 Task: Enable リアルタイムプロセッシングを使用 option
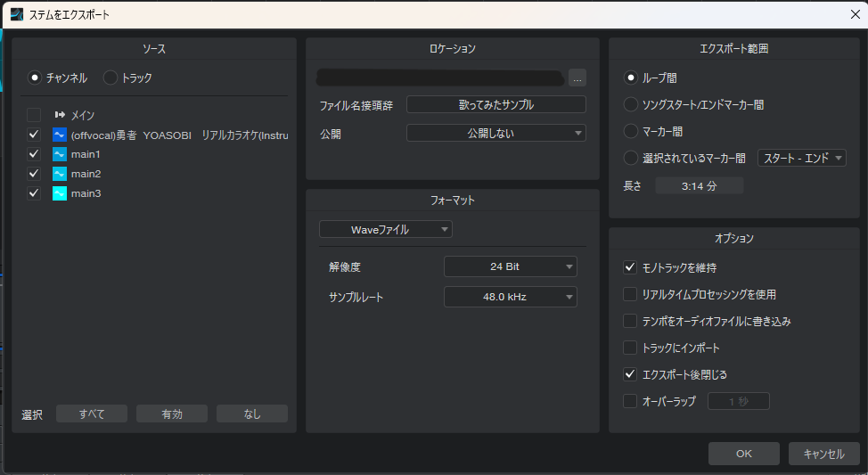pos(630,294)
